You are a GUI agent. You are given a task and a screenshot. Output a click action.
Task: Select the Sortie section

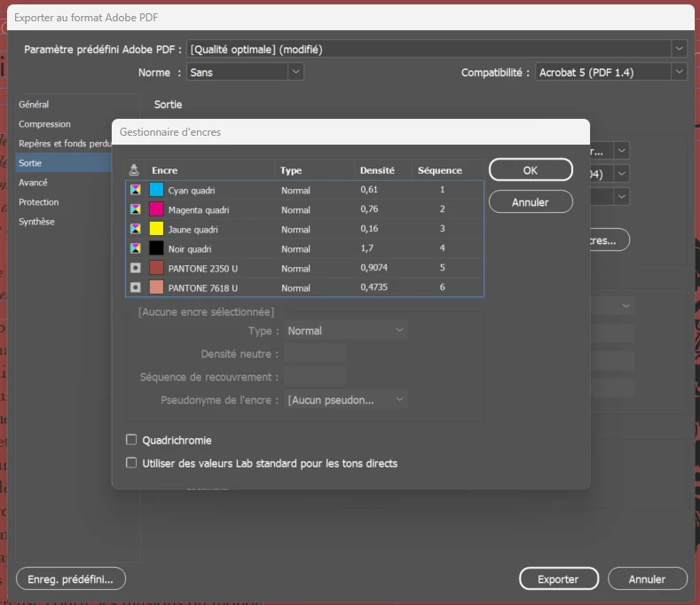(64, 163)
